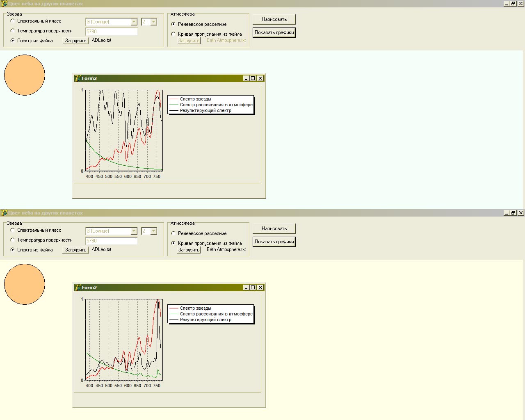Click Нарисовать button in upper window
The image size is (525, 420).
coord(274,19)
